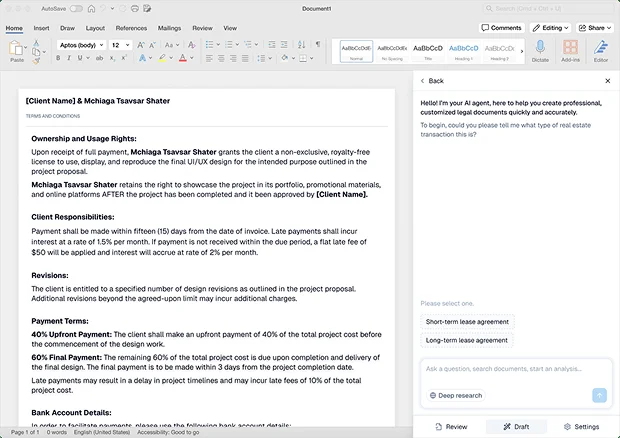The image size is (620, 438).
Task: Choose Short-term lease agreement option
Action: [x=468, y=322]
